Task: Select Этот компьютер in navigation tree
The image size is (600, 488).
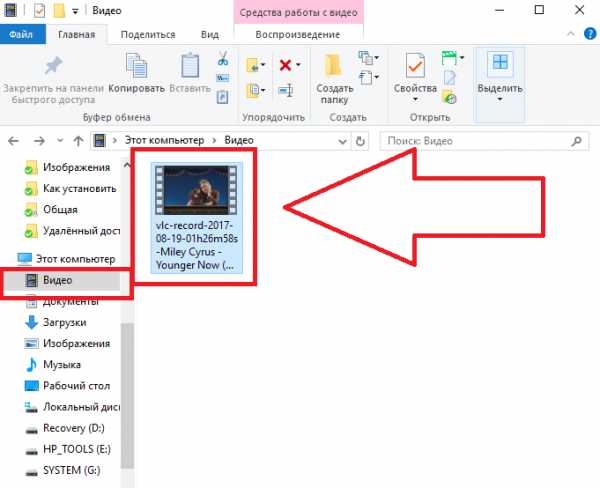Action: 67,259
